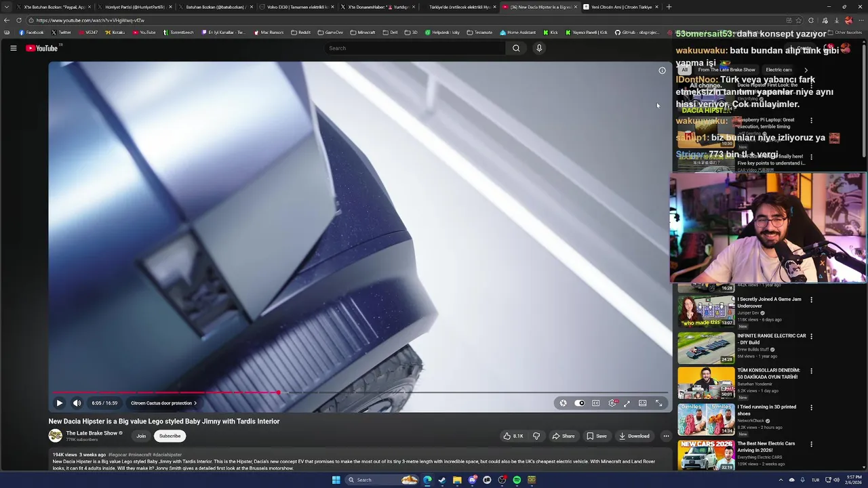Open the miniplayer from player controls
Viewport: 868px width, 488px height.
pyautogui.click(x=627, y=403)
